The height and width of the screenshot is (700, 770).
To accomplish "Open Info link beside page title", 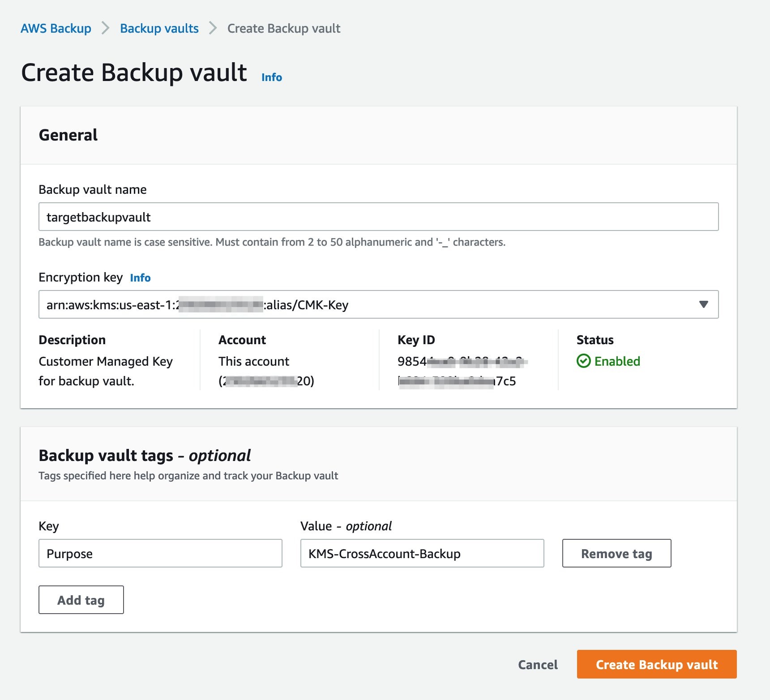I will tap(272, 77).
